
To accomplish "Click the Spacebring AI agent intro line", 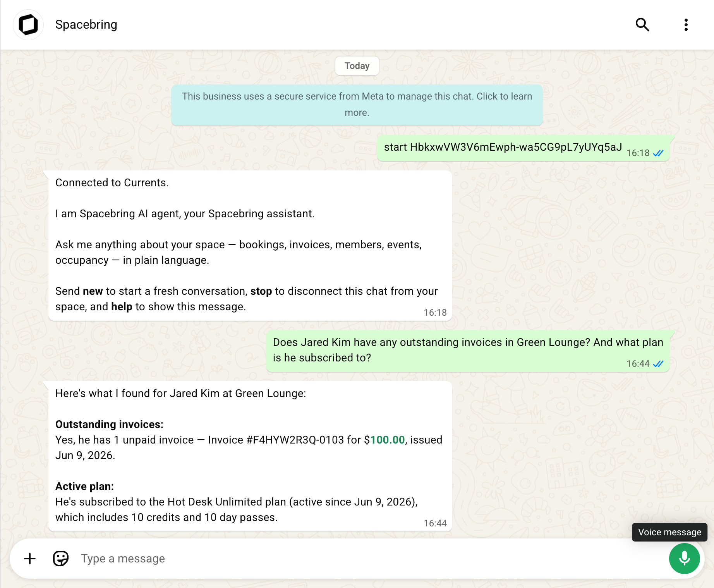I will click(185, 214).
